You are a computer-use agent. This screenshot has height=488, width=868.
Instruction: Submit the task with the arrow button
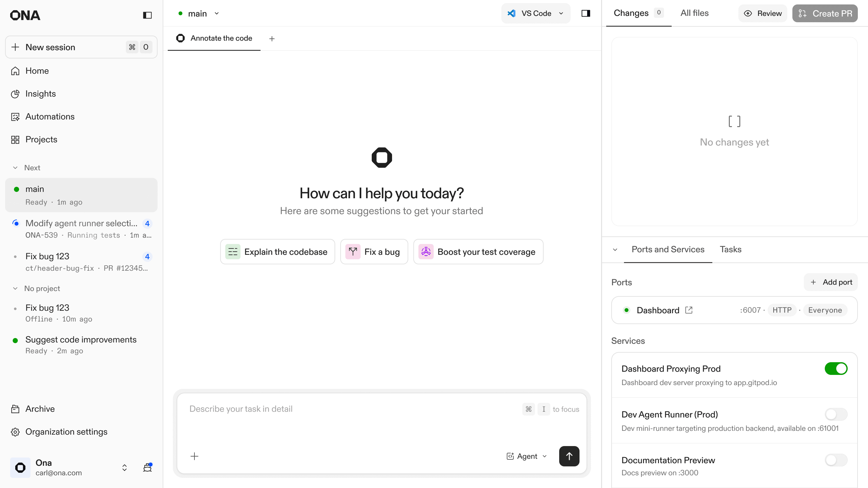click(569, 456)
